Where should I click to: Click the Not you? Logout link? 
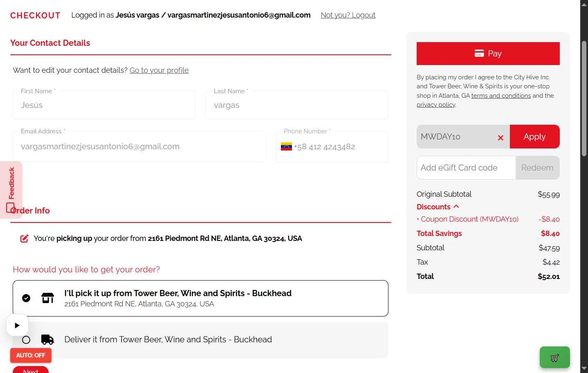point(348,15)
